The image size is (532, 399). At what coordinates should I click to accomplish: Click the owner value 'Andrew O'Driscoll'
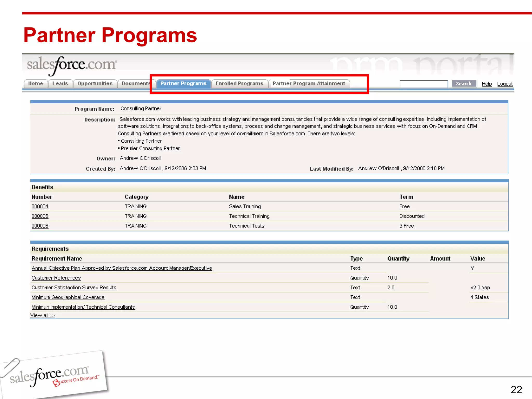point(140,158)
